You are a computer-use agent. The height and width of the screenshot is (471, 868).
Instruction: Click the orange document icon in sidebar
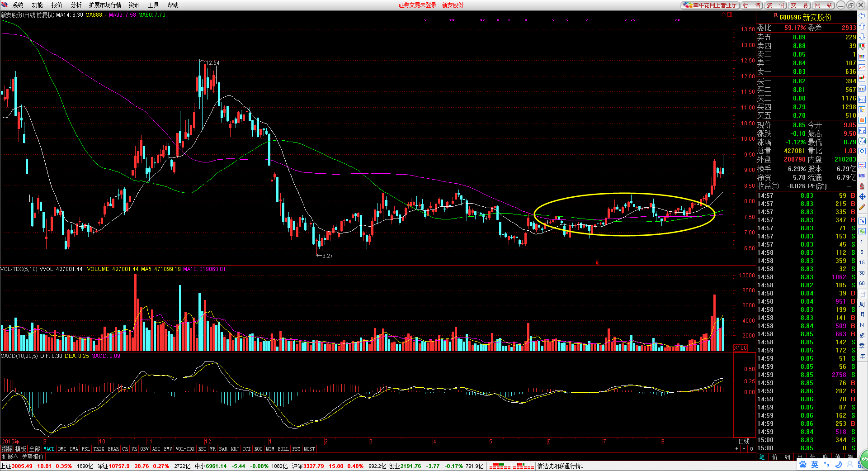862,120
